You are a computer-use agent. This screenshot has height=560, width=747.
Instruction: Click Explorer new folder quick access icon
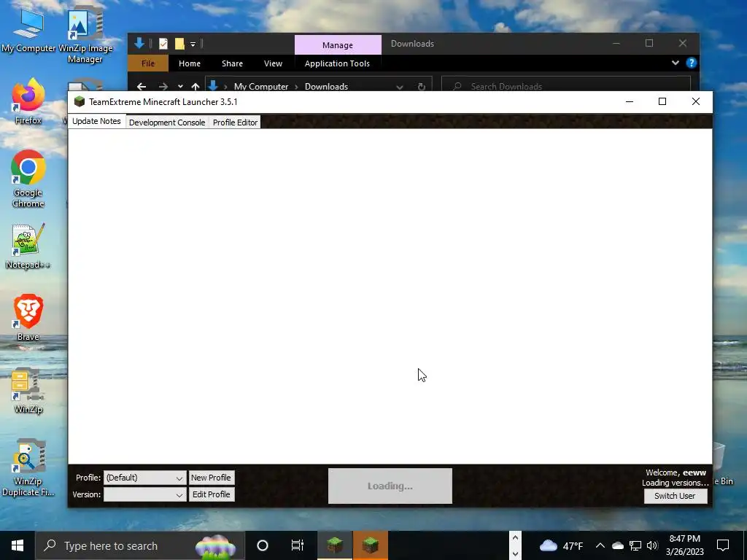179,44
